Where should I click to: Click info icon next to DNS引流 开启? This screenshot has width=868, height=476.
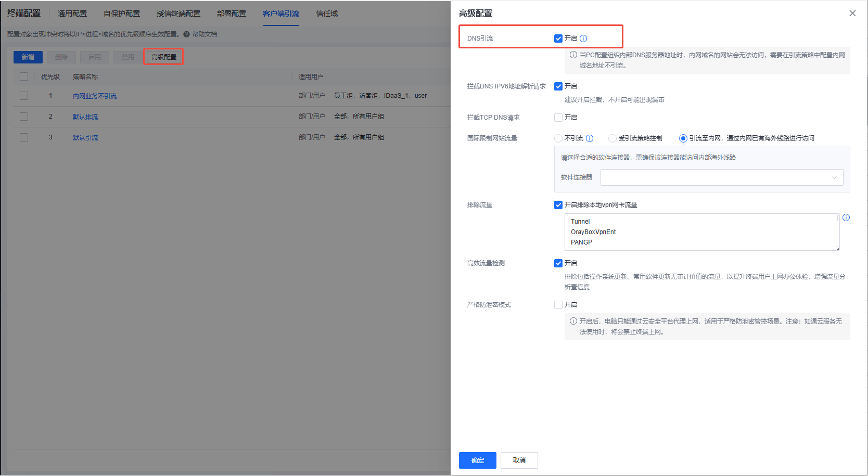[x=583, y=38]
